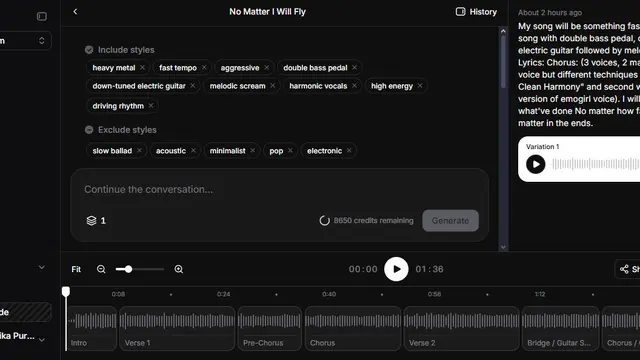Open the Share button
Screen dimensions: 640x360
(629, 269)
